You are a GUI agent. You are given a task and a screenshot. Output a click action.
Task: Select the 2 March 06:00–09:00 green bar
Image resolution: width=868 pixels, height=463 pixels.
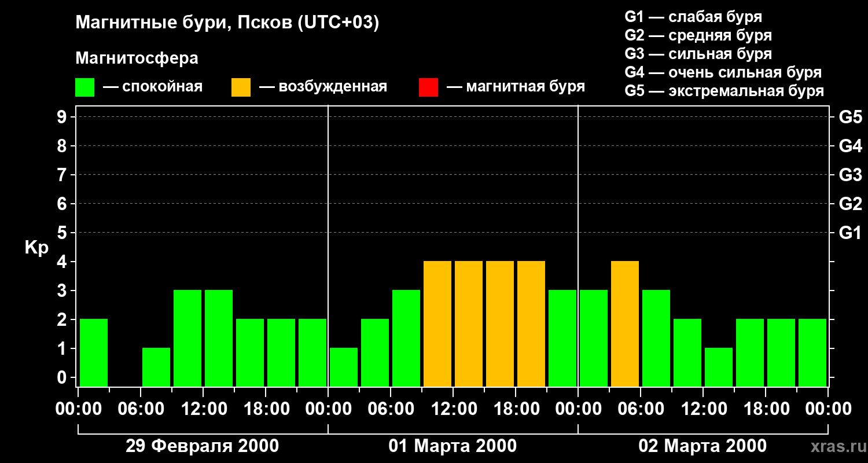656,338
